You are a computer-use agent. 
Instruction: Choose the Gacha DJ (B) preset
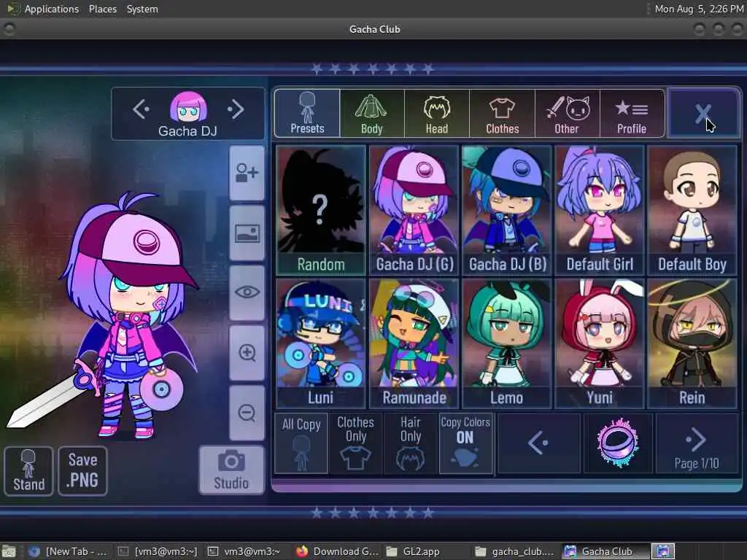[507, 210]
